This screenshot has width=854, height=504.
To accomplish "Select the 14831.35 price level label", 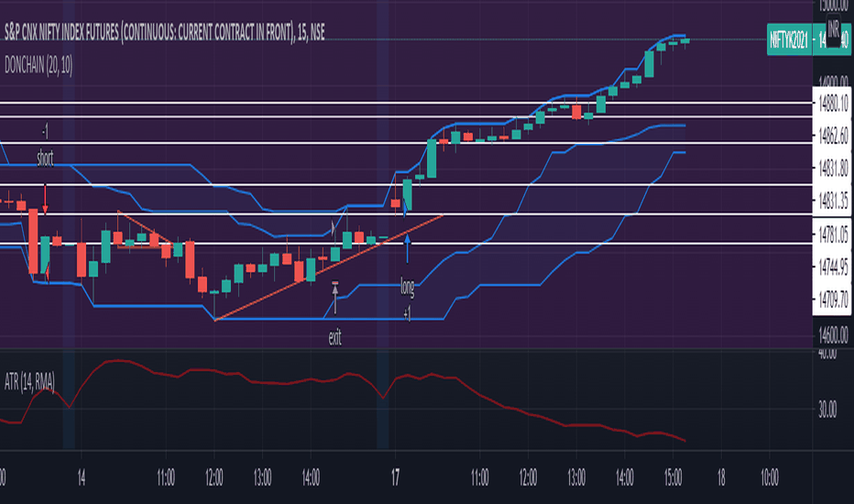I will tap(833, 201).
